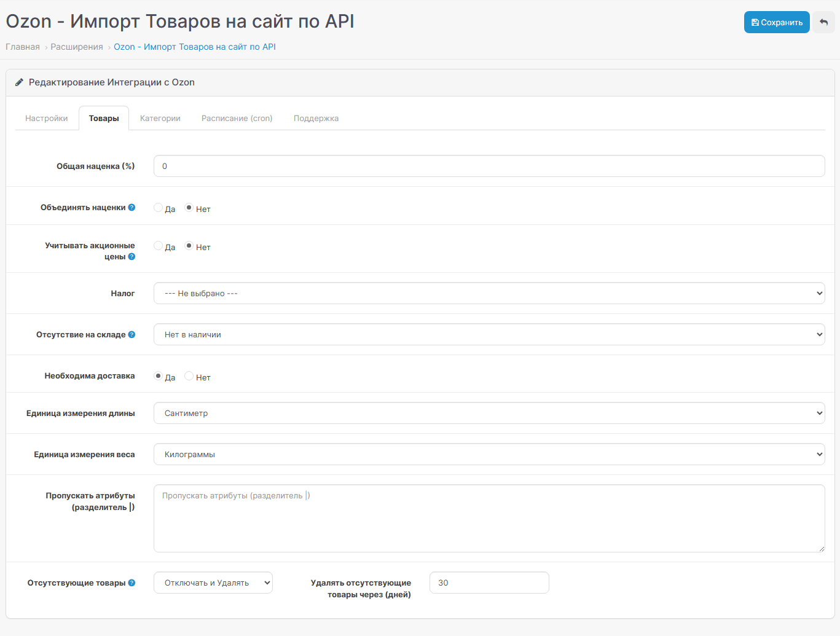Open the Налог dropdown
840x636 pixels.
pyautogui.click(x=489, y=294)
